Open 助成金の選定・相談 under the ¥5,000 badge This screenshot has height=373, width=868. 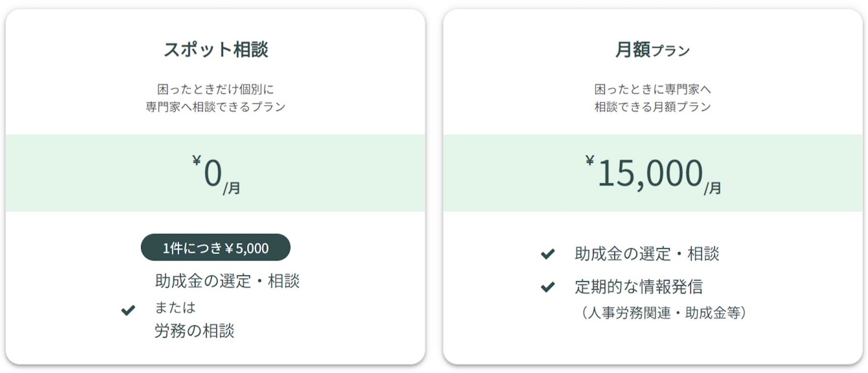point(227,281)
